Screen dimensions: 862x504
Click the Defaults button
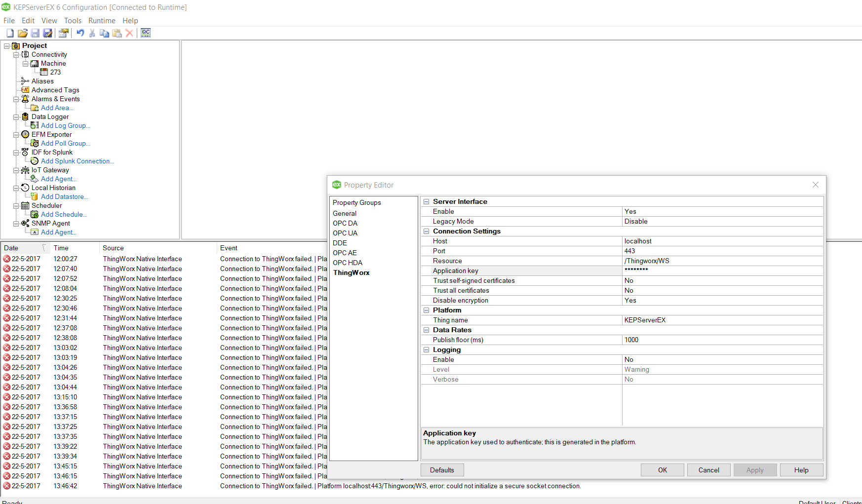click(x=442, y=470)
